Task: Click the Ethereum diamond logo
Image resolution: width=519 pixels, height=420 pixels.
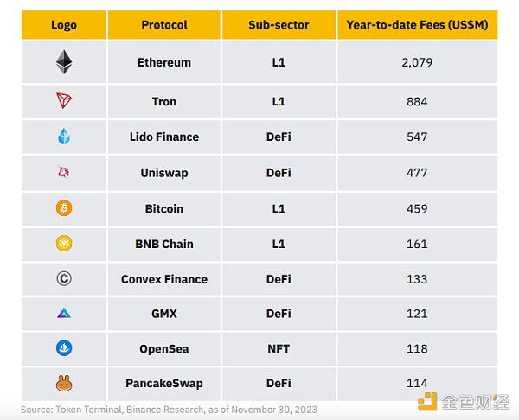Action: [x=64, y=62]
